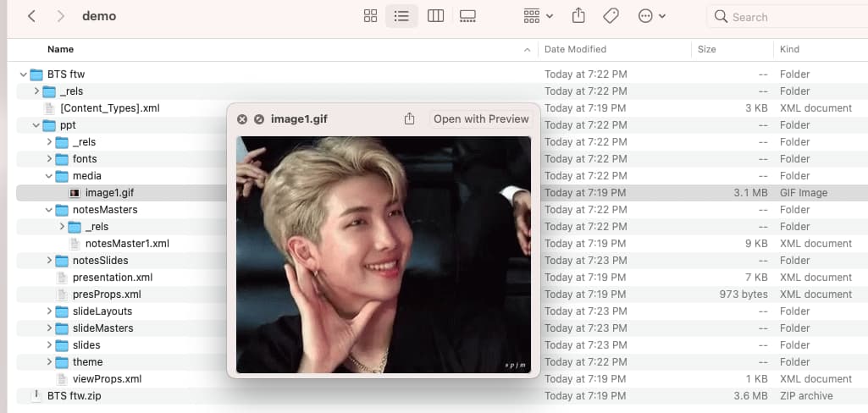Viewport: 868px width, 413px height.
Task: Switch to icon grid view
Action: pos(370,16)
